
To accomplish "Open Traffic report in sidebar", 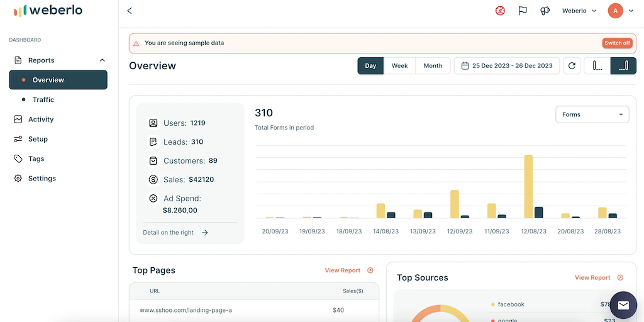I will [43, 99].
